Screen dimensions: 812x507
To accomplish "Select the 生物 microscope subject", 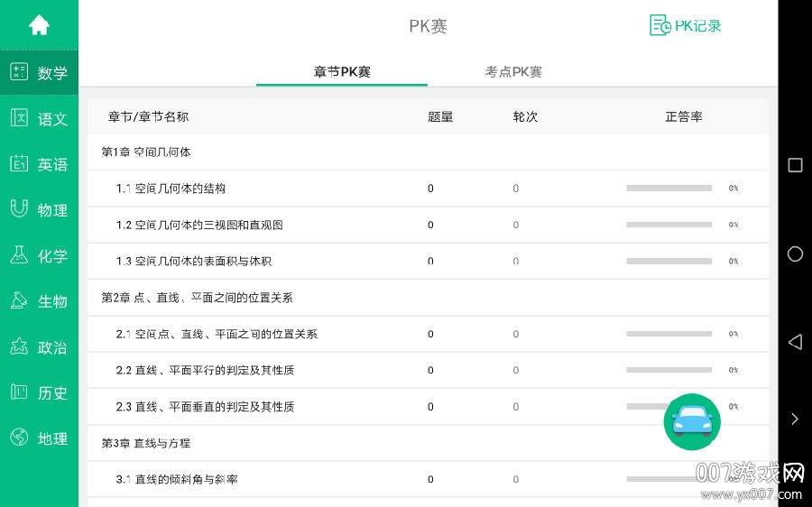I will [19, 301].
